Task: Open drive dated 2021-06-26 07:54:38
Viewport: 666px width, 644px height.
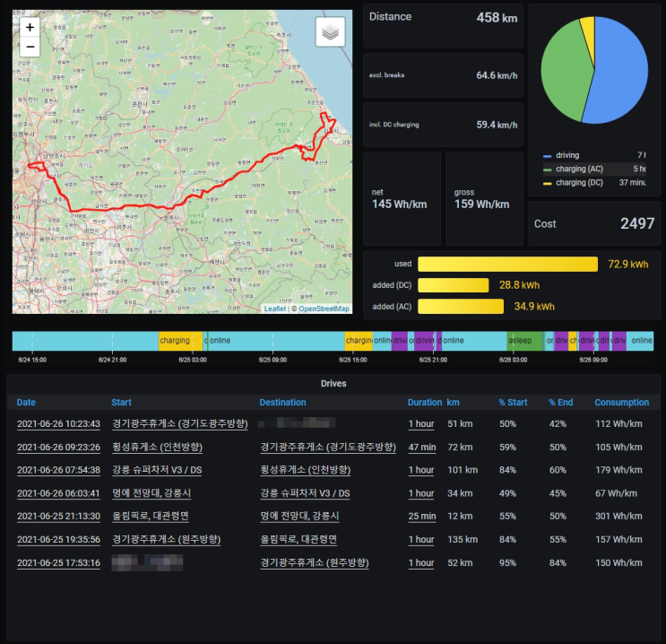Action: pyautogui.click(x=58, y=470)
